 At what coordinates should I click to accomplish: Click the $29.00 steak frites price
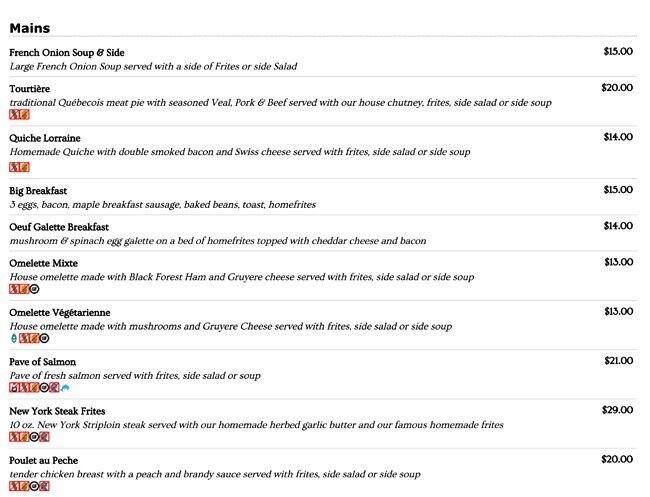[617, 410]
